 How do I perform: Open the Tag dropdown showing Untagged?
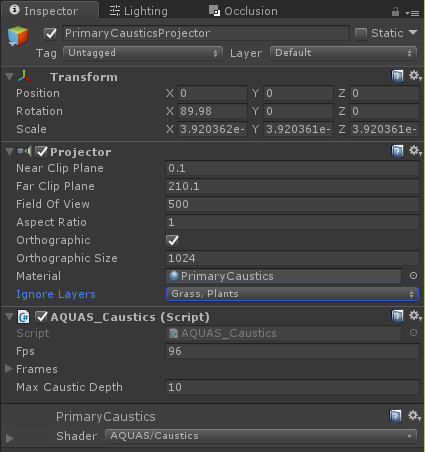click(x=143, y=53)
